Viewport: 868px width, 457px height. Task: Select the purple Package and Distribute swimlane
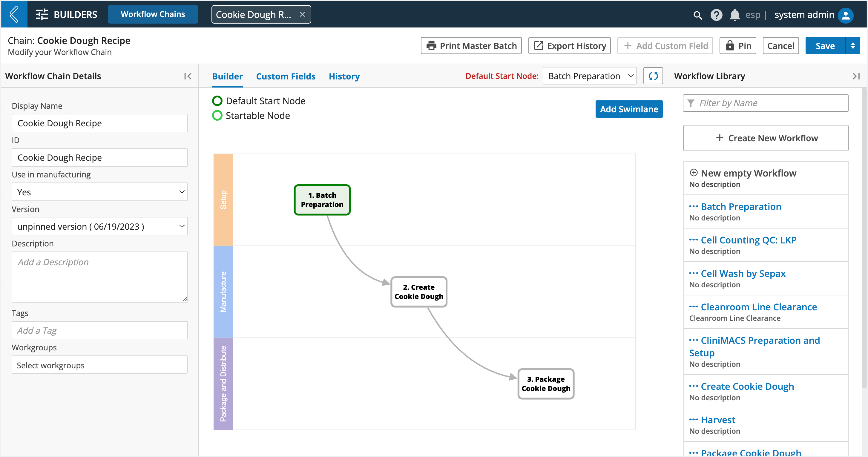(x=223, y=384)
